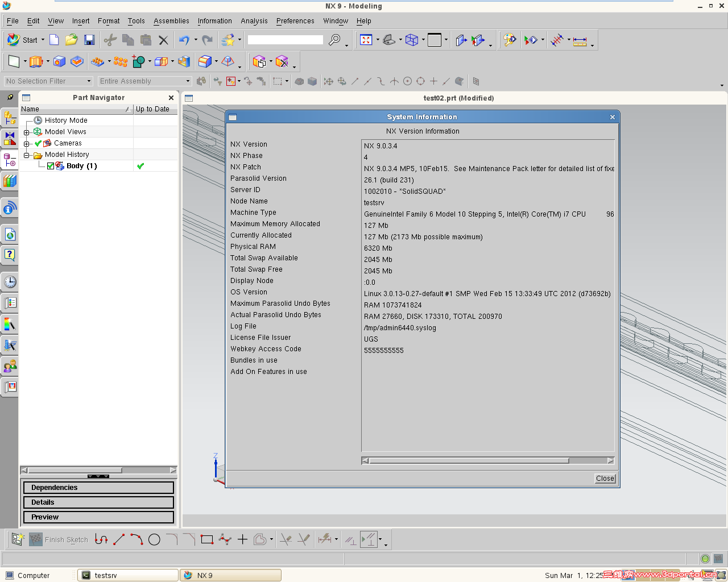
Task: Expand the Preview panel bar
Action: [x=98, y=517]
